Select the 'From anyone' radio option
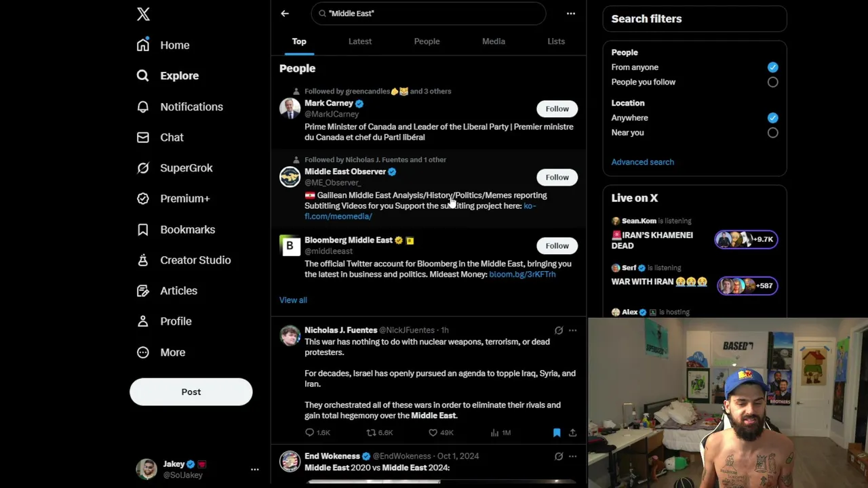The height and width of the screenshot is (488, 868). 772,67
